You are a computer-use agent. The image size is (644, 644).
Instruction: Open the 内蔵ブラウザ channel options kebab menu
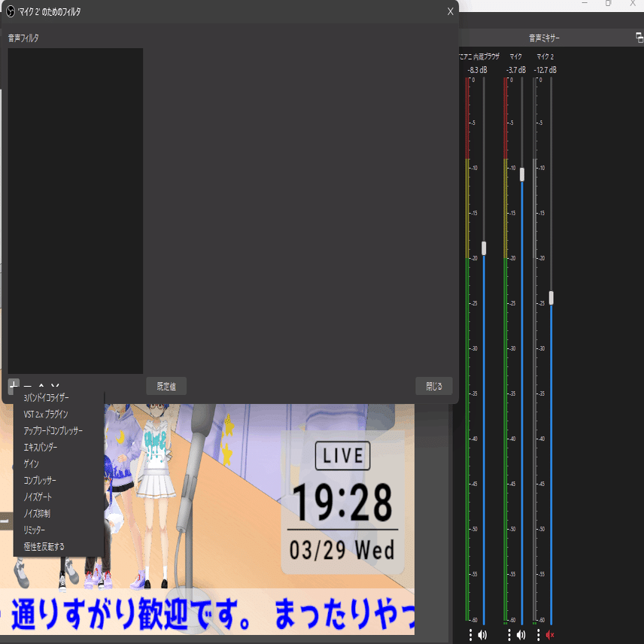click(x=471, y=634)
